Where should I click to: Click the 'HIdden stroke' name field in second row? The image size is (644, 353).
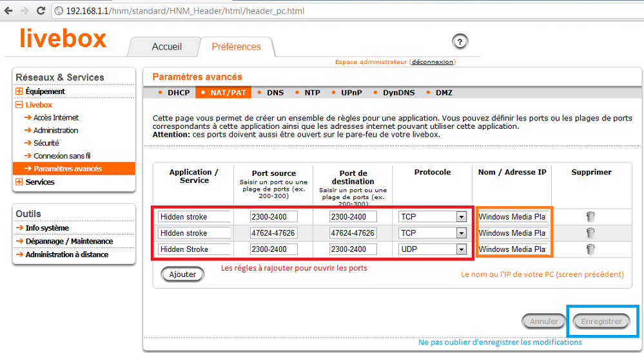tap(194, 233)
